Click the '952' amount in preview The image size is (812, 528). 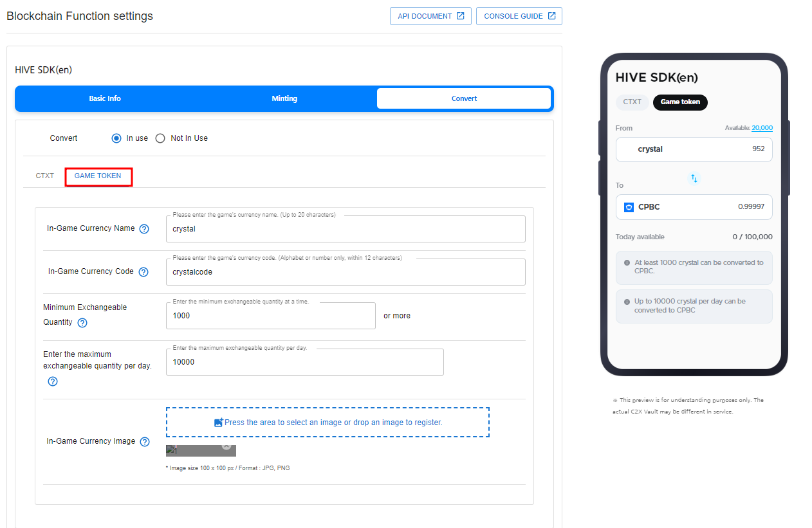tap(759, 149)
